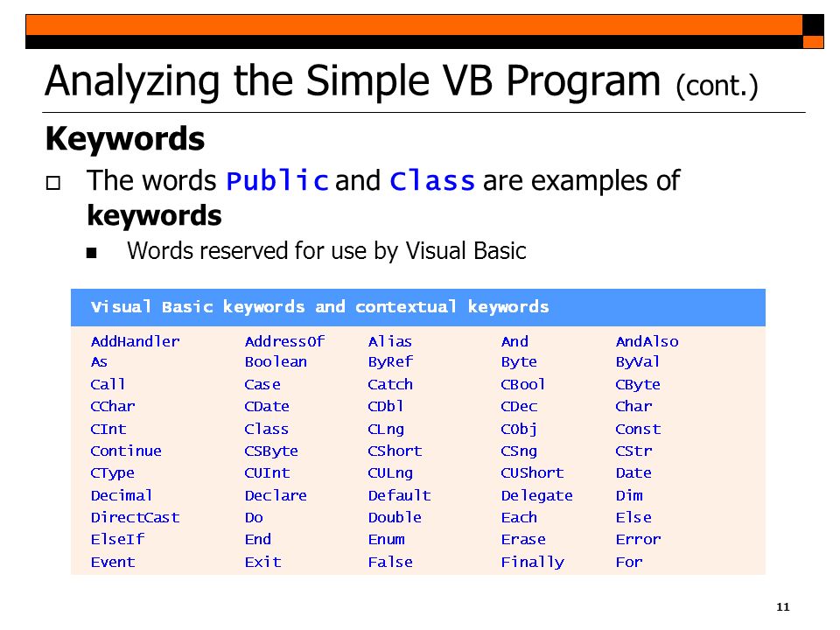This screenshot has height=630, width=840.
Task: Click the 'ByRef' keyword
Action: click(390, 362)
